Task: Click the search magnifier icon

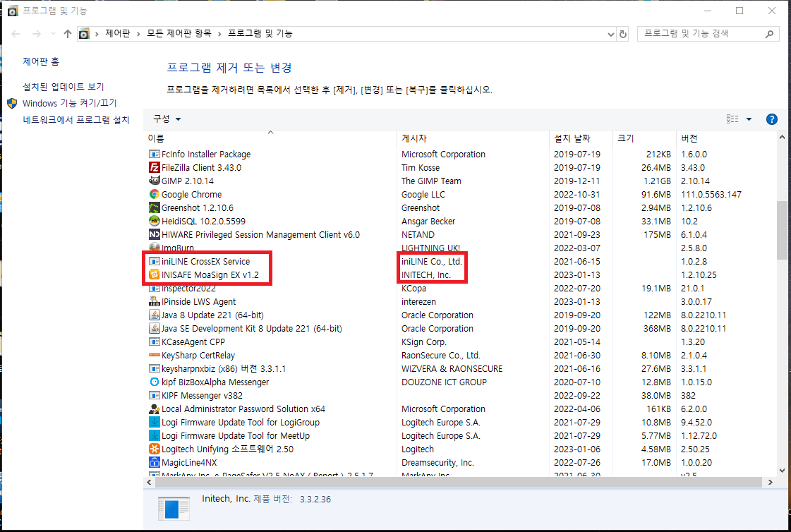Action: 769,34
